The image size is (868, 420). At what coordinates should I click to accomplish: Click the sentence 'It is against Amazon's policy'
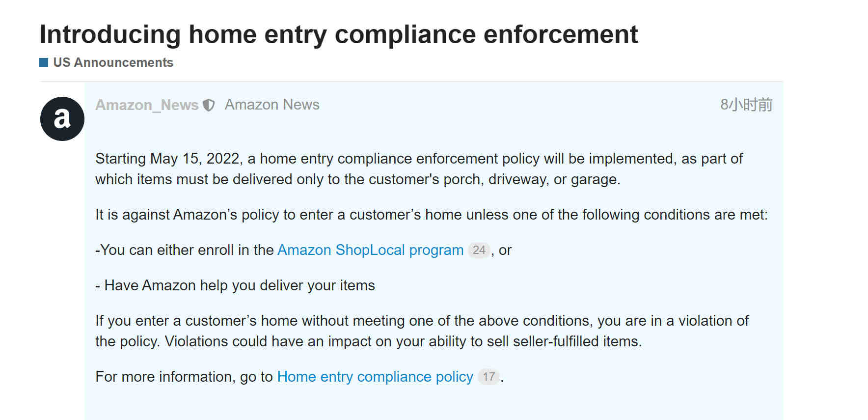(x=431, y=215)
